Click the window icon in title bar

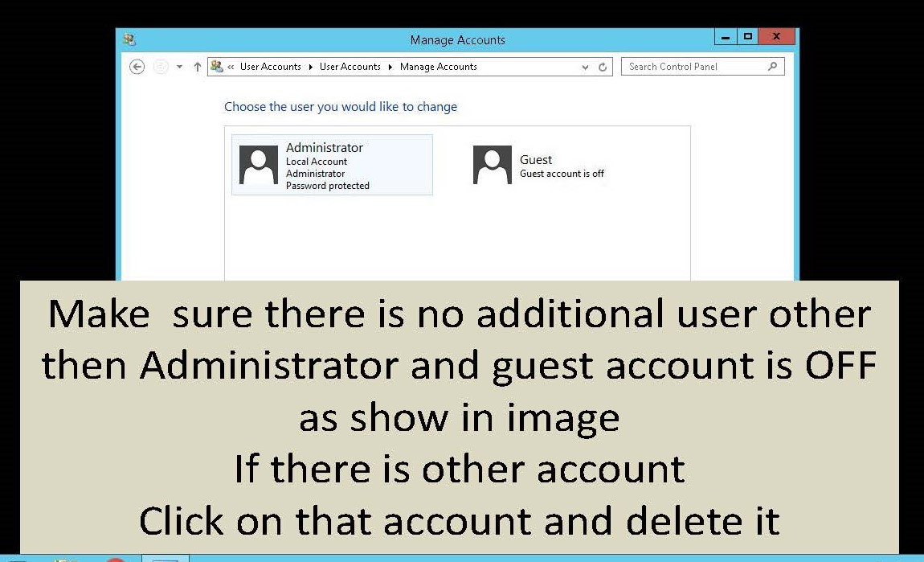click(129, 39)
